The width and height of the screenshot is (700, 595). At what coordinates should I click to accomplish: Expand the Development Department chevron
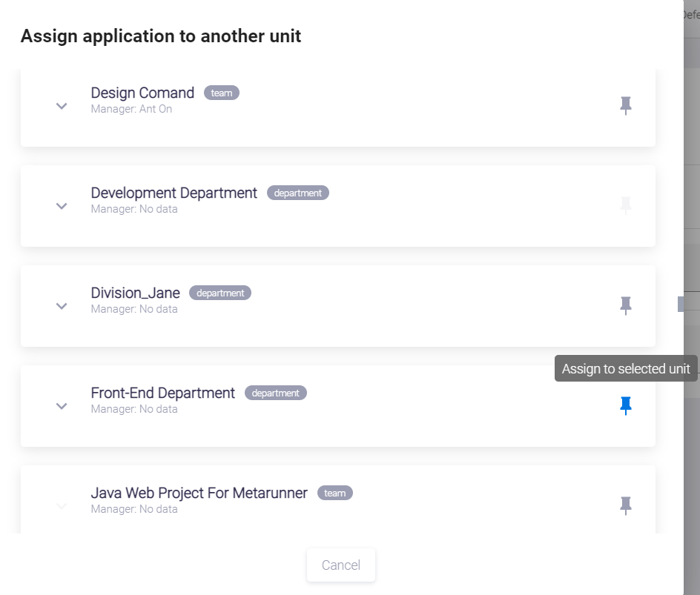tap(62, 206)
